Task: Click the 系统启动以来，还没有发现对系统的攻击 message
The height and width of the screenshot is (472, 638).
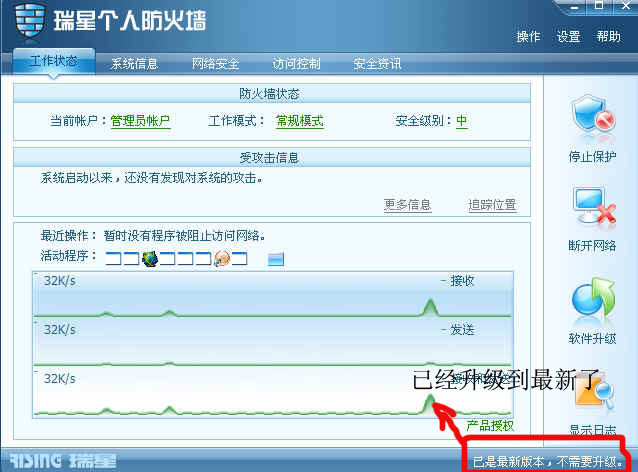Action: tap(151, 178)
